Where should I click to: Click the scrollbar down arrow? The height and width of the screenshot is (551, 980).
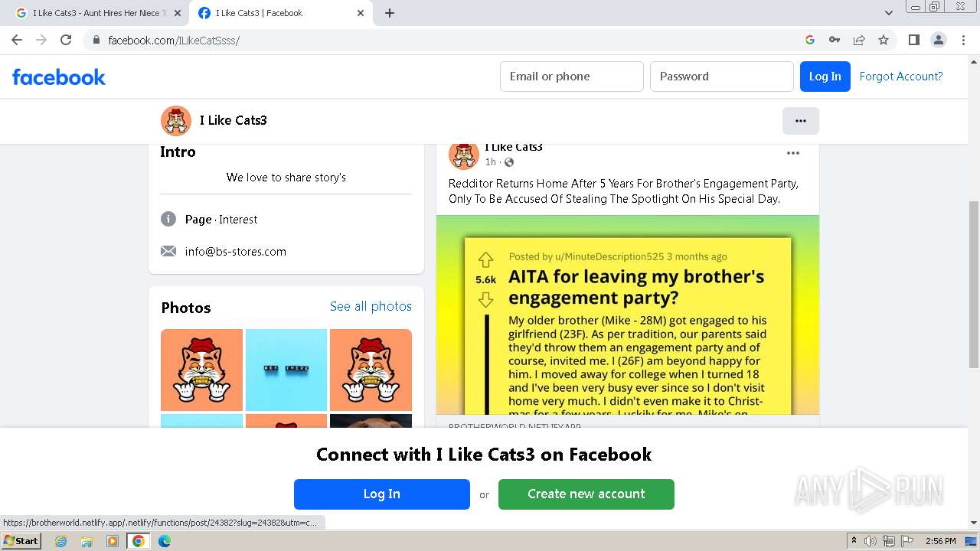[973, 523]
